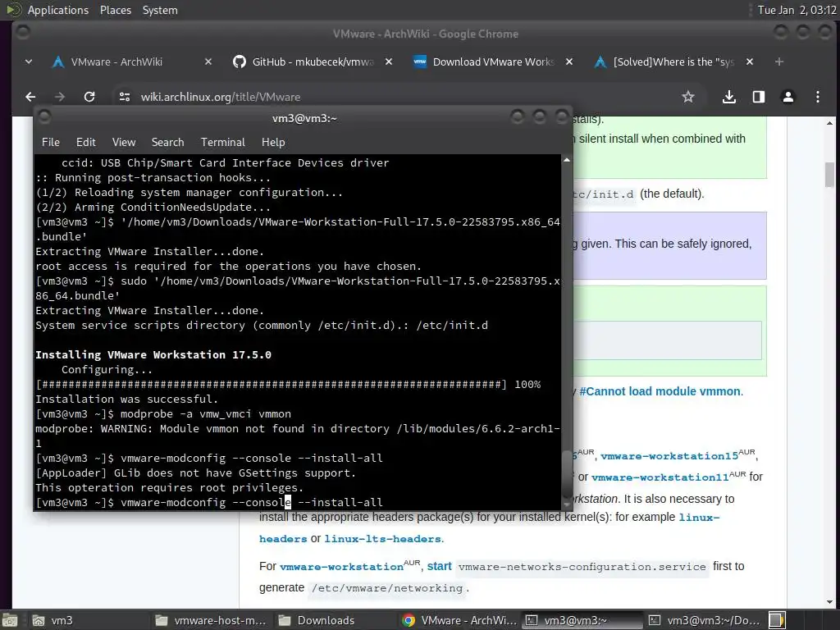Open Chrome downloads icon
This screenshot has width=840, height=630.
pos(728,97)
